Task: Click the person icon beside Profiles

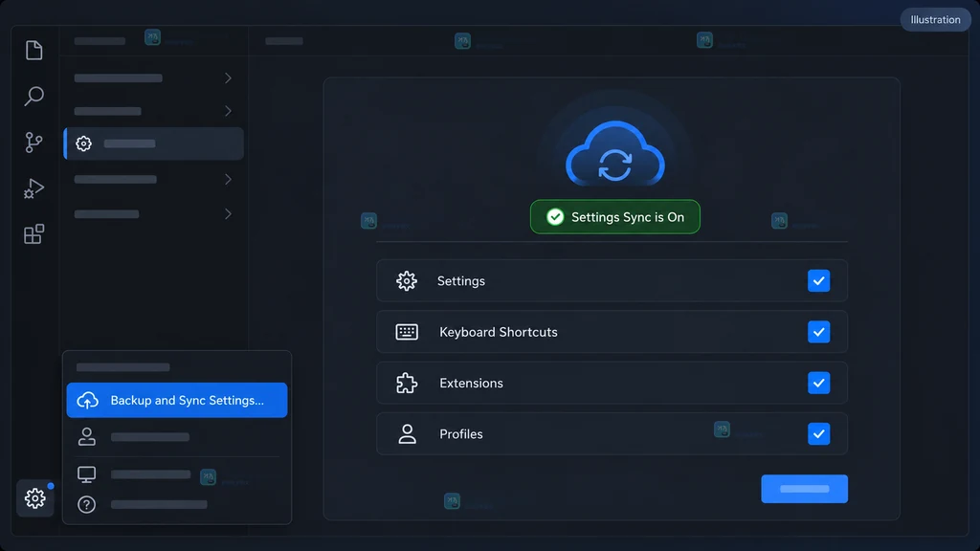Action: (407, 433)
